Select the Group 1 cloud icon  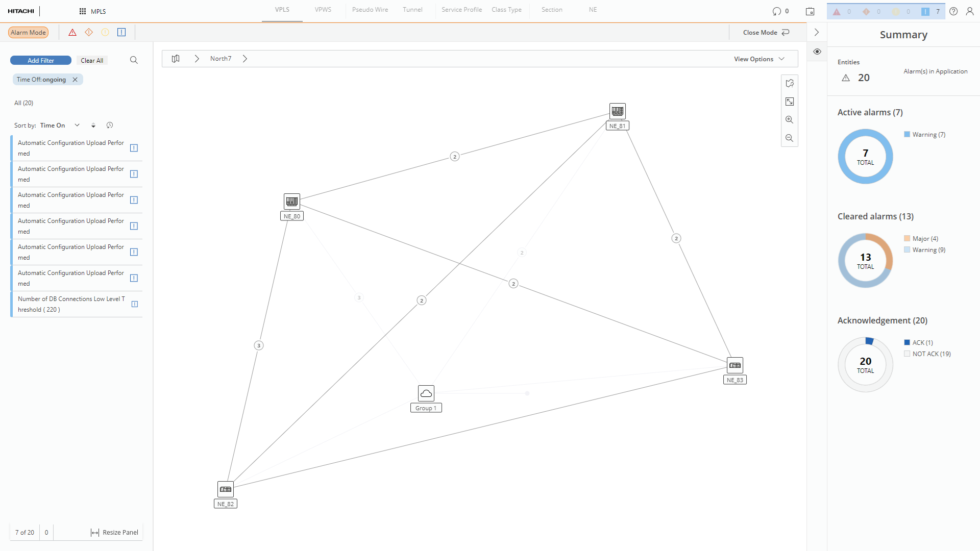click(426, 393)
